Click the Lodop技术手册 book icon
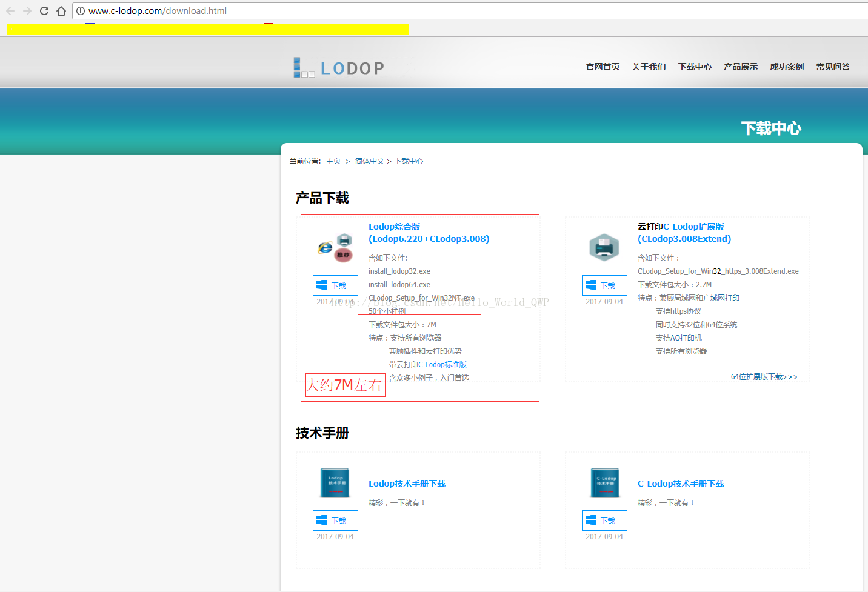Screen dimensions: 868x592 coord(335,483)
